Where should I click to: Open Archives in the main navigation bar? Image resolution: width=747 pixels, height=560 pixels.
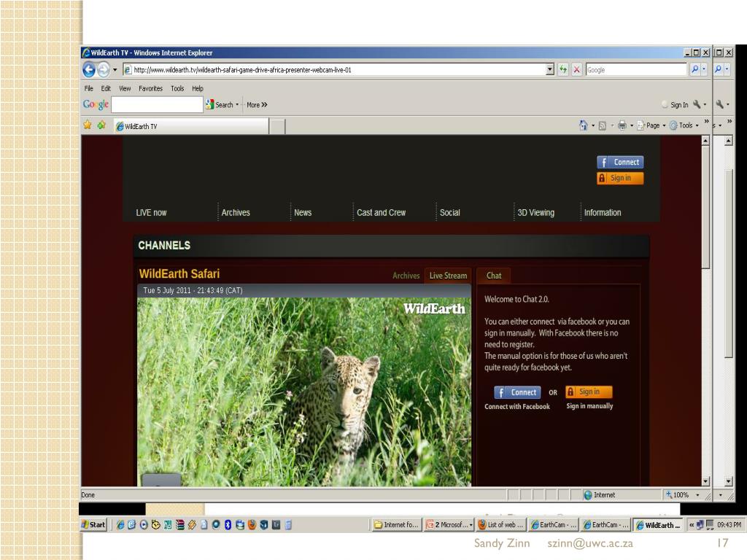point(236,213)
